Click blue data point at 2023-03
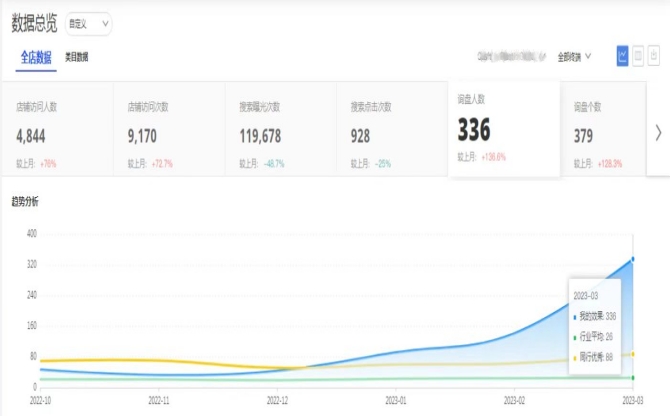670x416 pixels. coord(632,260)
